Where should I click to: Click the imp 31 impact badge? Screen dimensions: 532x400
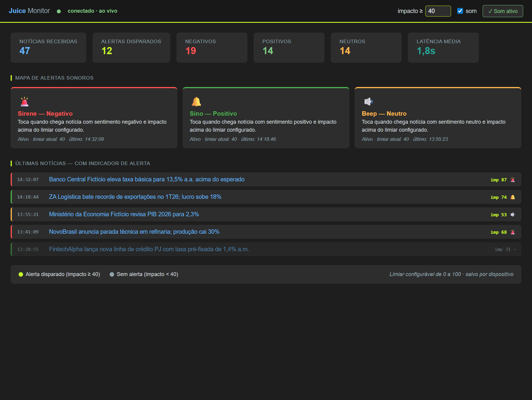point(503,249)
